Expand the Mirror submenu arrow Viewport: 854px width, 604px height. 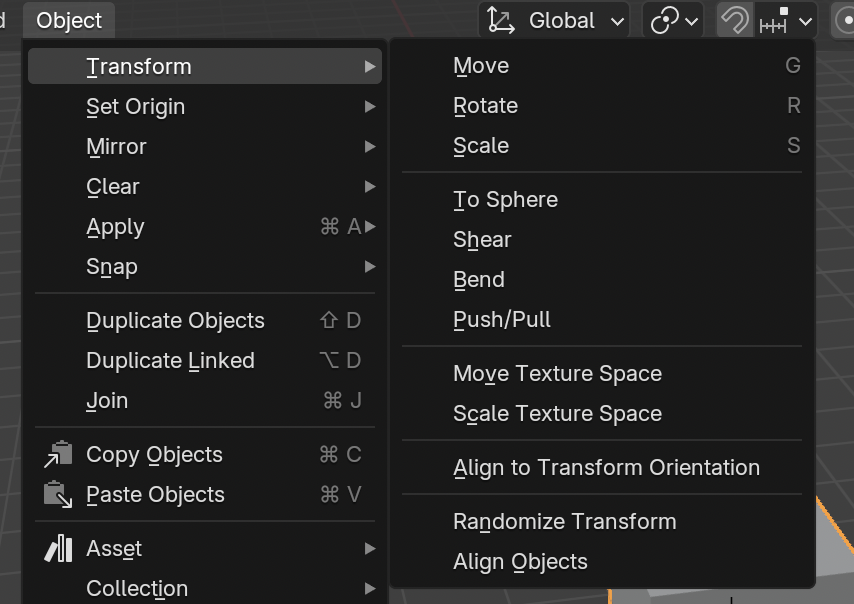coord(370,147)
